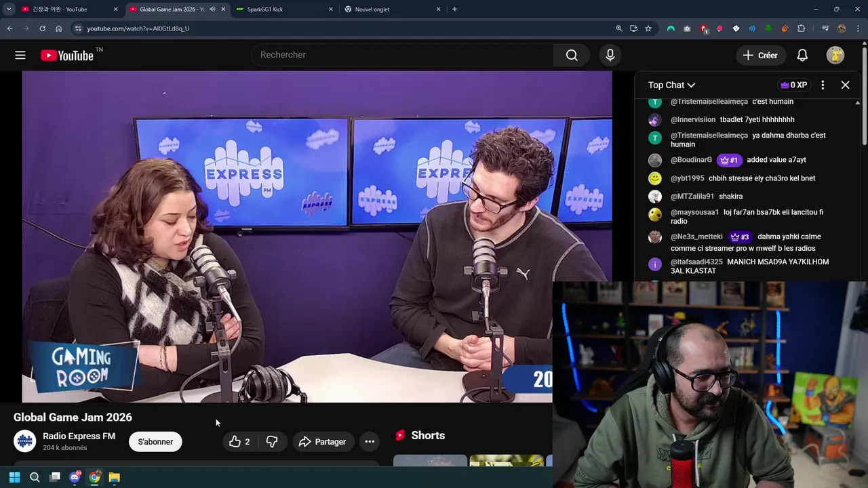The image size is (868, 488).
Task: Subscribe with the S'abonner button
Action: coord(155,442)
